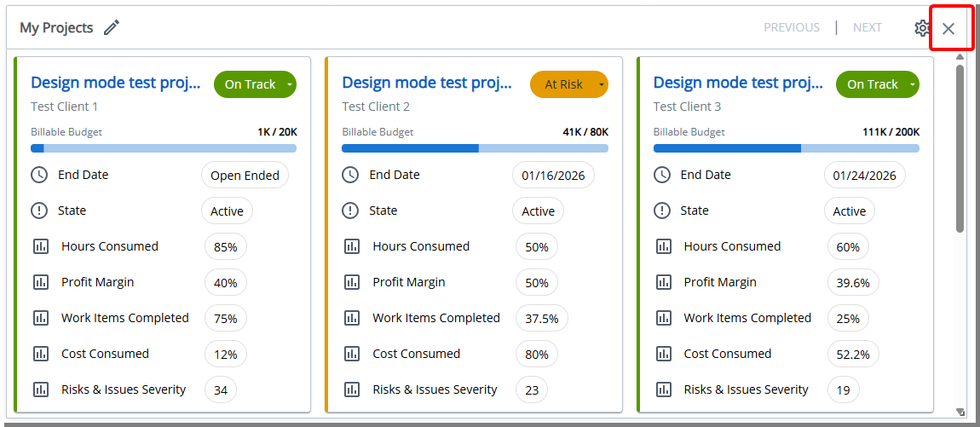The width and height of the screenshot is (980, 427).
Task: Close the My Projects panel
Action: pos(948,29)
